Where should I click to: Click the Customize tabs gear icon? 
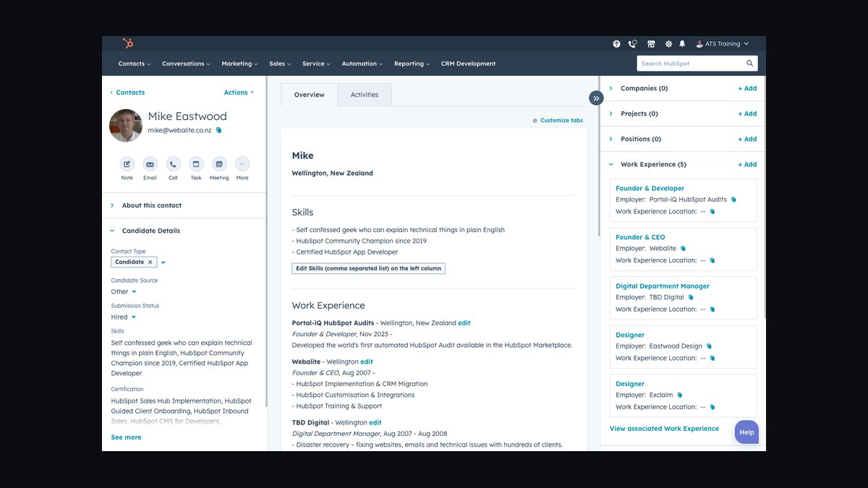tap(535, 121)
